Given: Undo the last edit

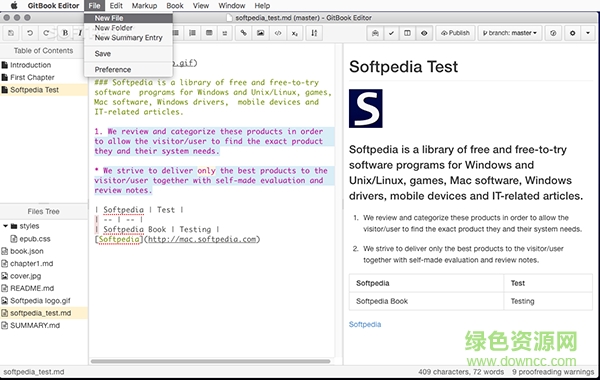Looking at the screenshot, I should (x=29, y=33).
